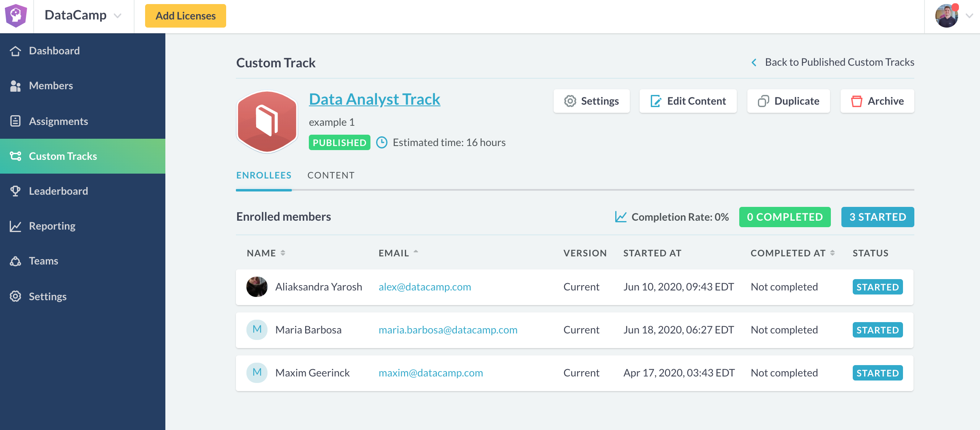
Task: Click the Teams icon in sidebar
Action: (15, 261)
